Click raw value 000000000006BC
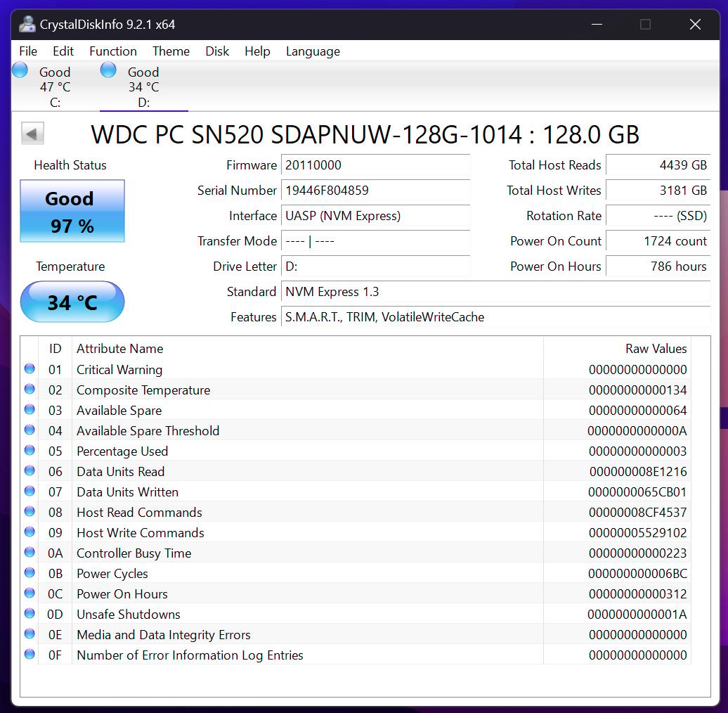 (x=637, y=574)
